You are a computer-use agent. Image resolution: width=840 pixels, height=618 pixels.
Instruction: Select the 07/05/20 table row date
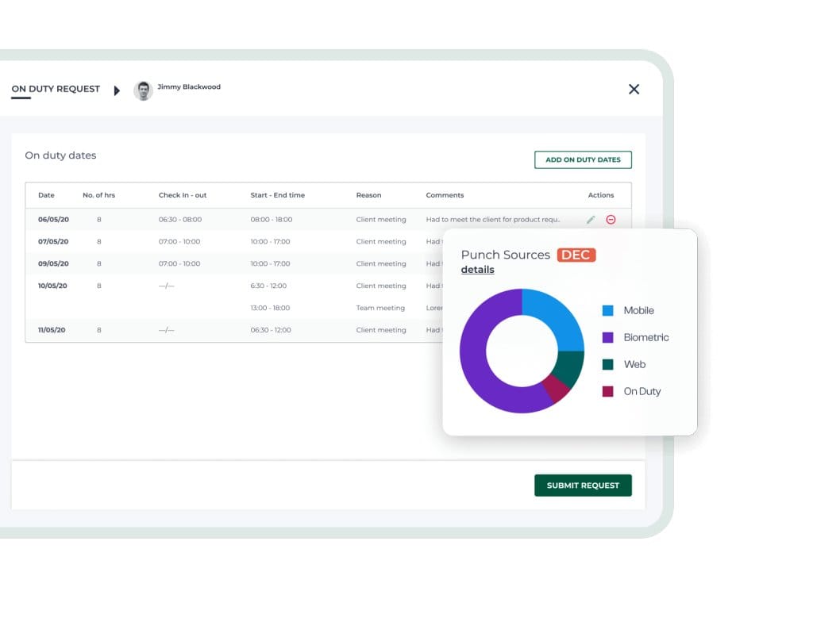pos(53,242)
